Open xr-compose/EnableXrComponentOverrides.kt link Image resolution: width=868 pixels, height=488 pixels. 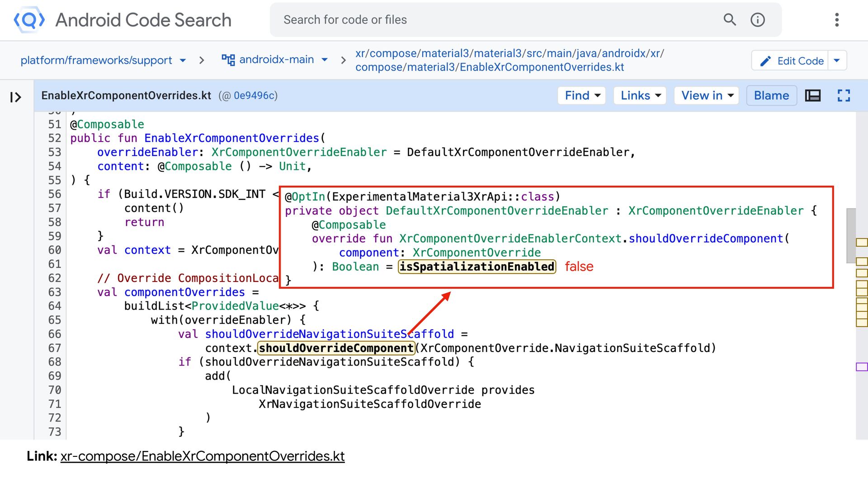click(x=203, y=456)
